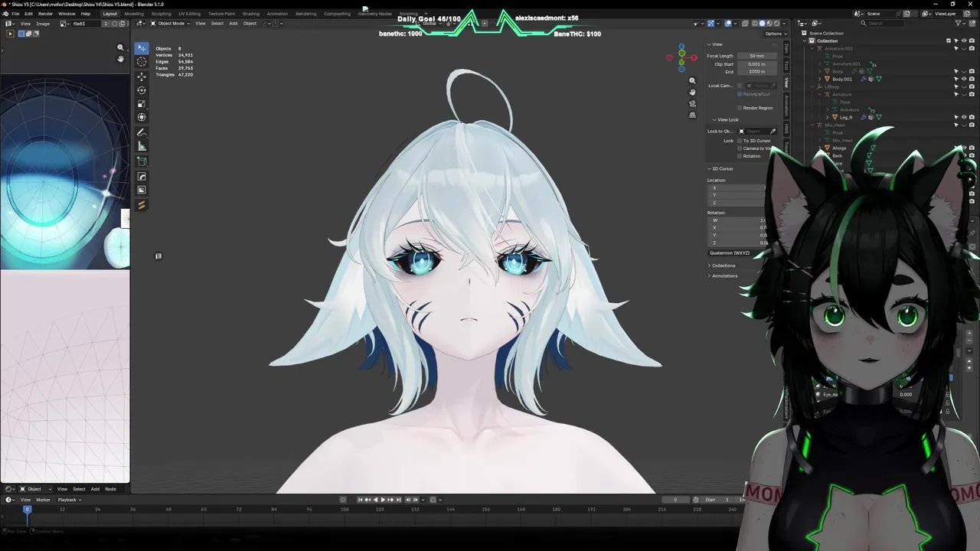Edit the clip End 1000 m field
This screenshot has width=980, height=551.
coord(756,72)
